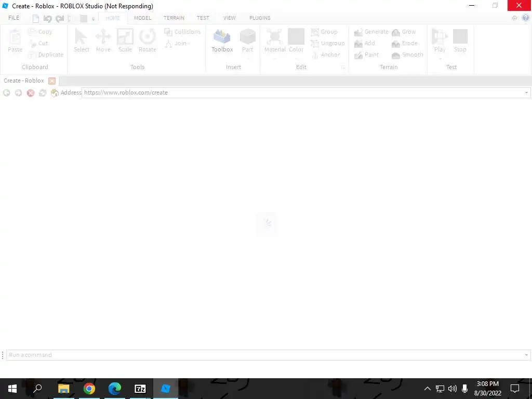
Task: Click the Redo quick-access icon
Action: click(x=60, y=19)
